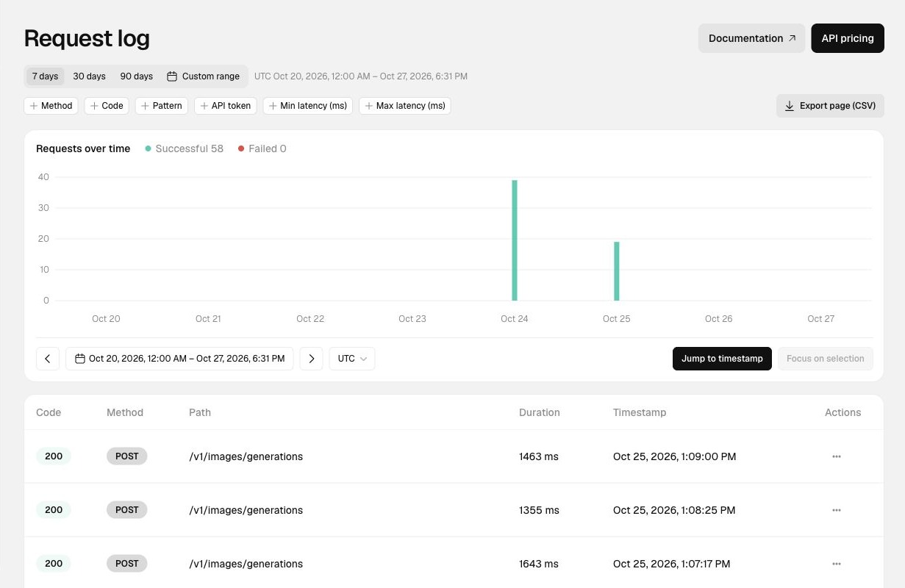Open actions menu for 1:09:00 PM request
Screen dimensions: 905x588
point(837,456)
